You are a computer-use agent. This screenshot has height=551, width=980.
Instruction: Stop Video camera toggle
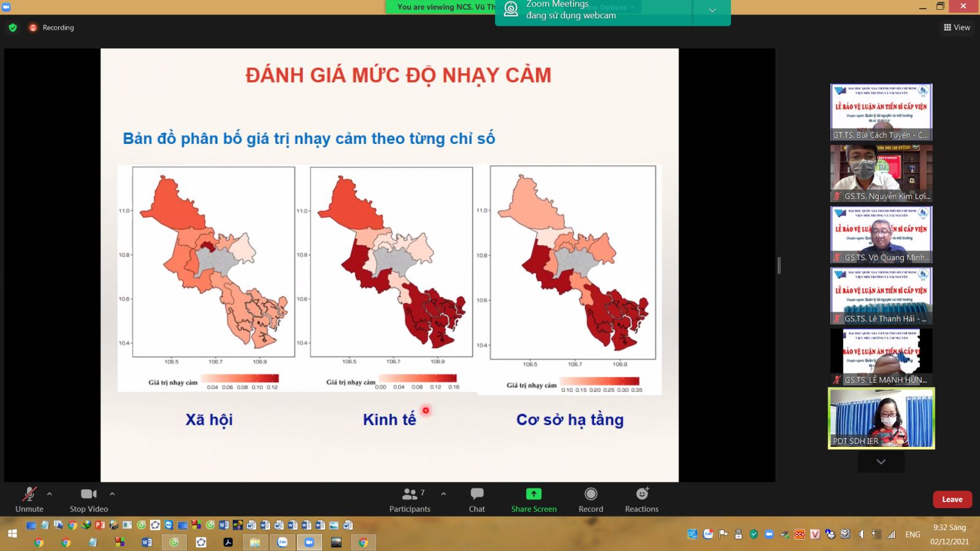(88, 499)
